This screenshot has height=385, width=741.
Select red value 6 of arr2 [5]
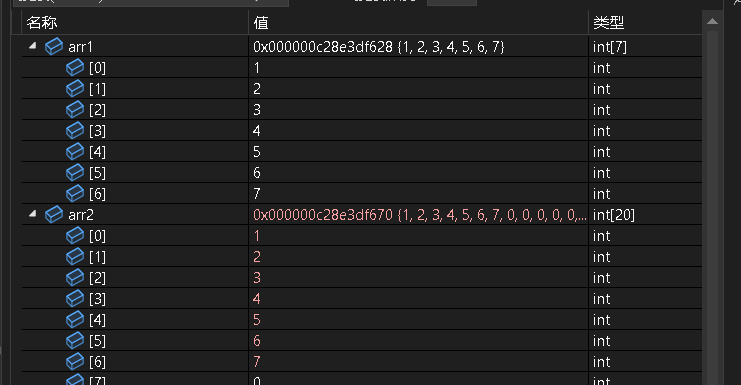point(257,341)
